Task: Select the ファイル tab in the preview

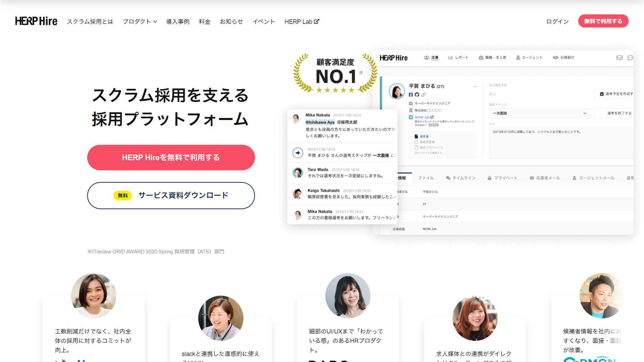Action: (x=426, y=178)
